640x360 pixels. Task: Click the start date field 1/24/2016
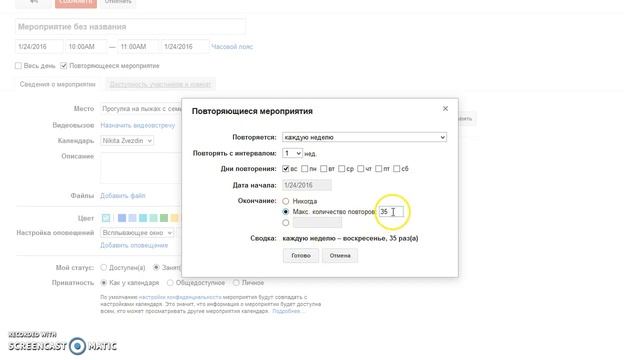(x=39, y=47)
